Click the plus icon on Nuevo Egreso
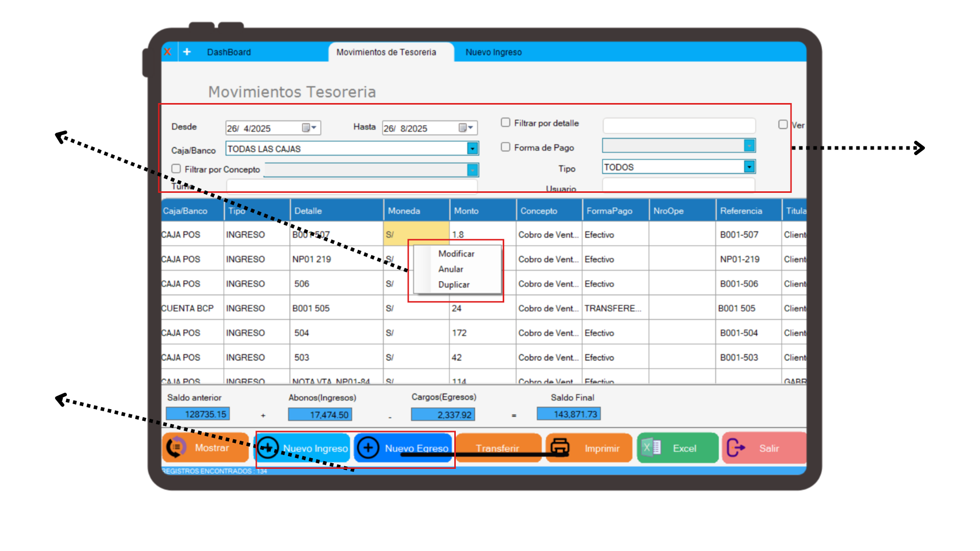 click(367, 448)
